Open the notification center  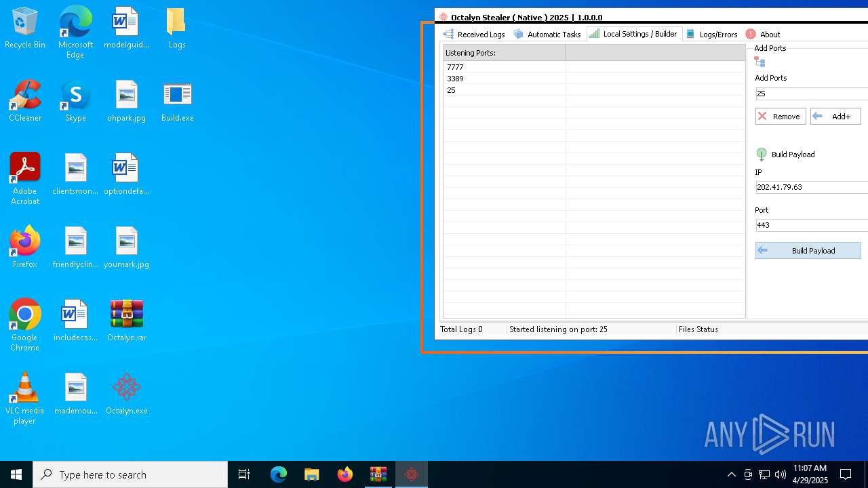point(846,474)
